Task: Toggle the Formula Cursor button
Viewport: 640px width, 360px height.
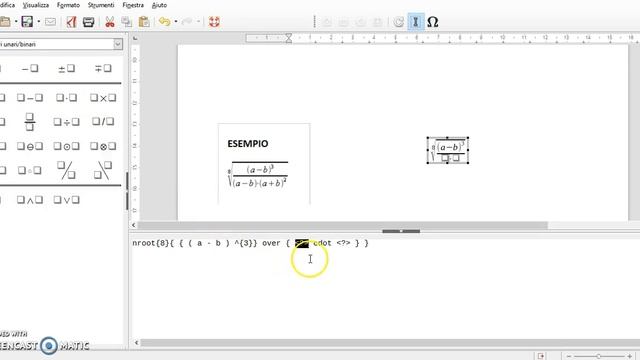Action: (x=416, y=22)
